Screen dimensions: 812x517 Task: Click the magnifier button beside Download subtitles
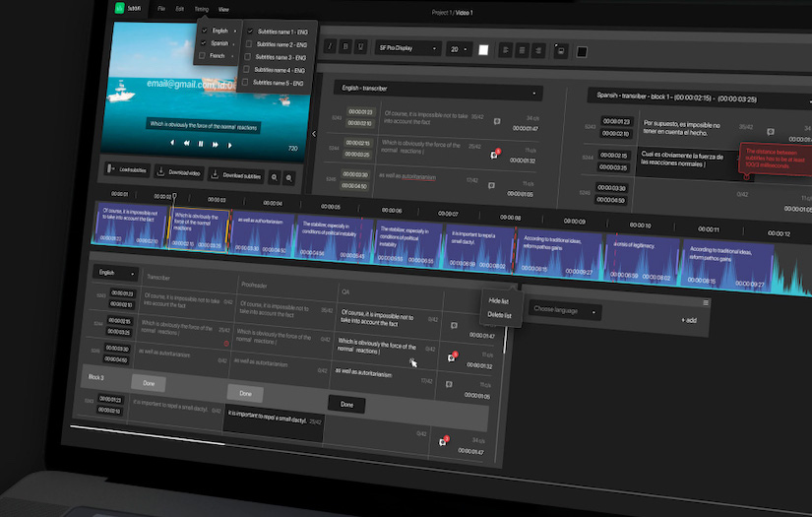[x=275, y=177]
